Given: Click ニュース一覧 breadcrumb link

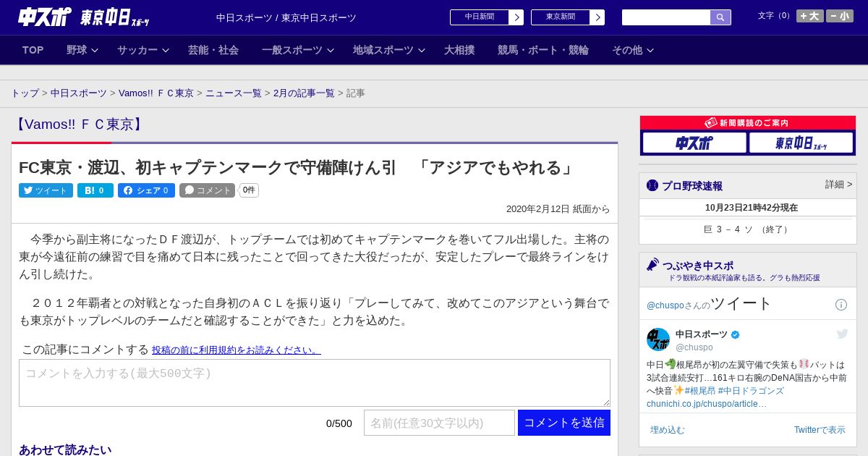Looking at the screenshot, I should 234,93.
